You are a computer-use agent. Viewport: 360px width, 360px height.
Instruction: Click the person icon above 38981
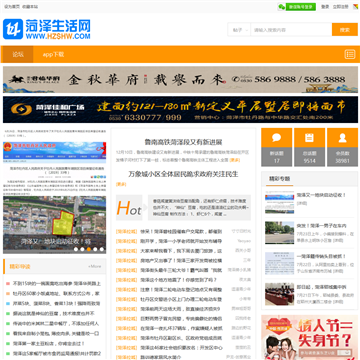coord(342,138)
